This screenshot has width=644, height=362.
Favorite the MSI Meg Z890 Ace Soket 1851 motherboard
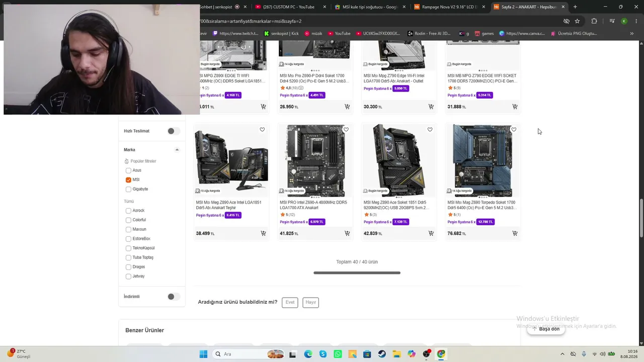coord(430,130)
